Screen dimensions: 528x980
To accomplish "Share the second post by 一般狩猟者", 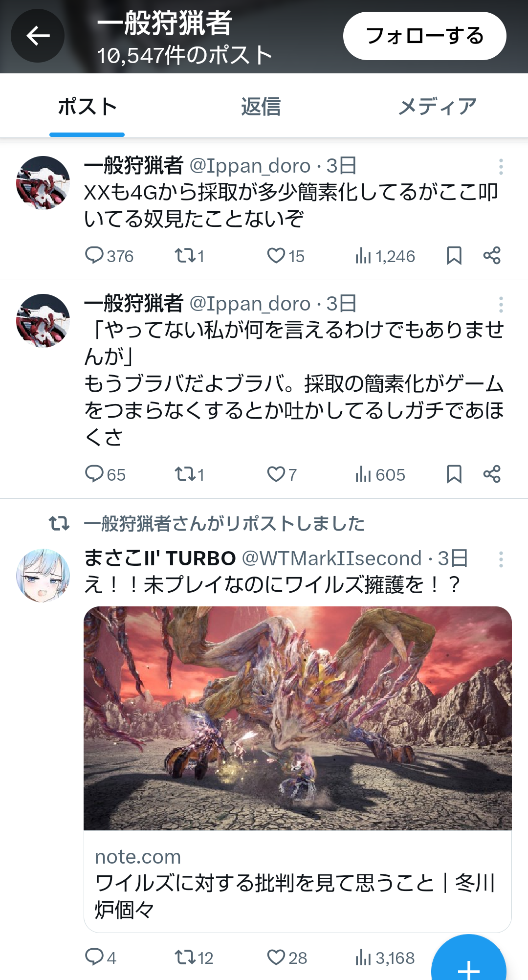I will click(492, 474).
